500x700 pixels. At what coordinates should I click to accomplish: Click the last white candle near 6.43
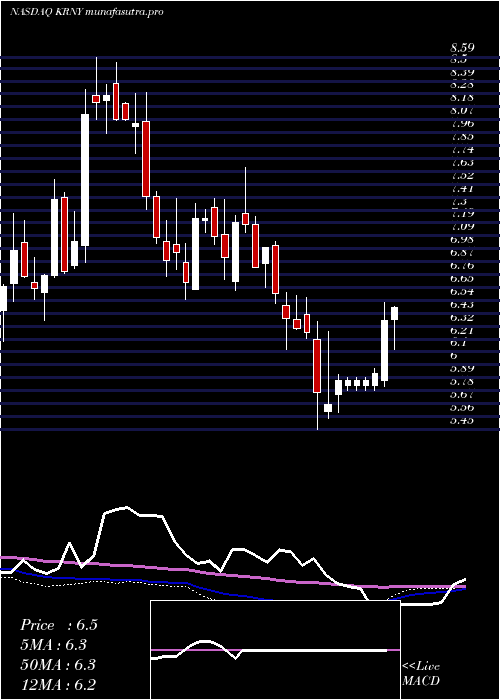394,313
